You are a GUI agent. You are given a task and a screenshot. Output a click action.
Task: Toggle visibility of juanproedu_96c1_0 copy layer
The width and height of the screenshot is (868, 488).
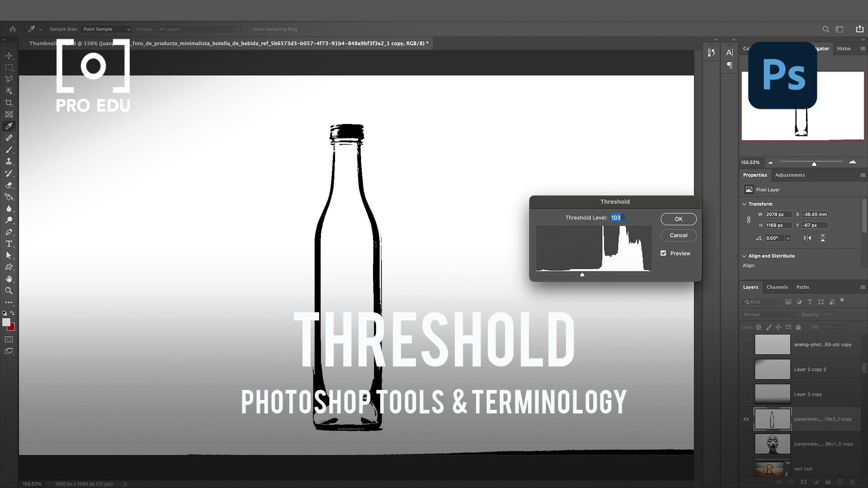click(x=746, y=443)
